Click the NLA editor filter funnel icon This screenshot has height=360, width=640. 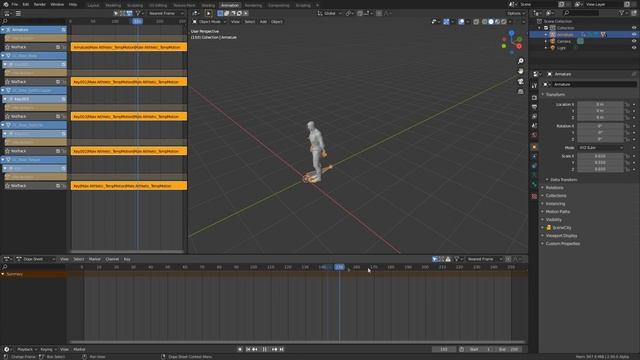point(138,13)
